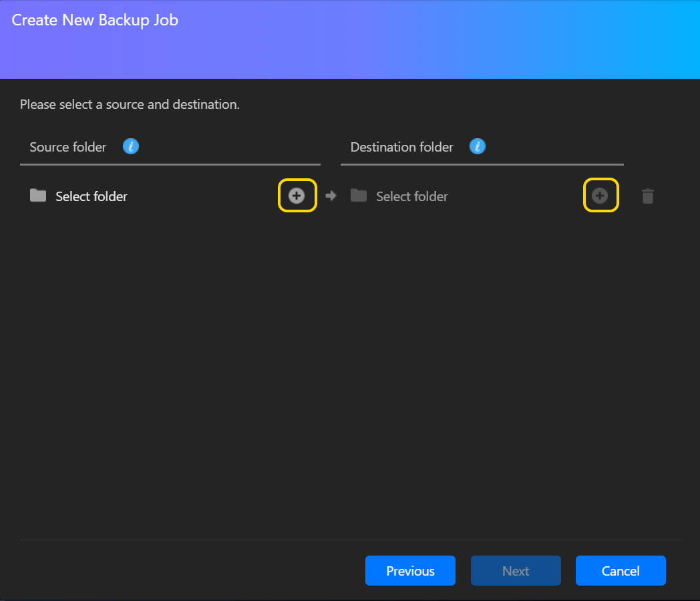Click the destination 'Select folder' text
700x601 pixels.
point(411,196)
